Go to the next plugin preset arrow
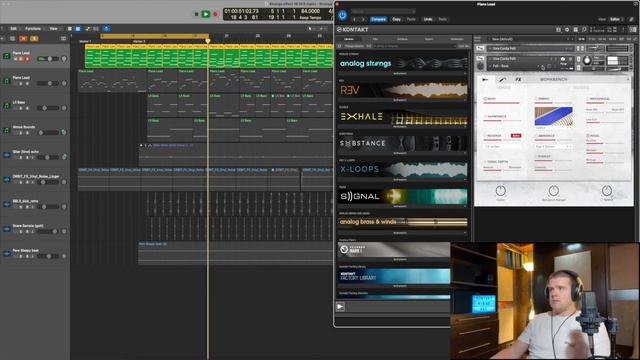This screenshot has width=640, height=360. coord(363,19)
